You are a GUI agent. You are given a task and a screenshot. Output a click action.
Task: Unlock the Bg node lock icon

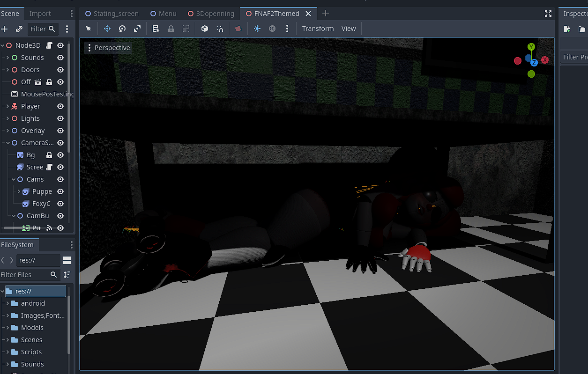pos(49,155)
